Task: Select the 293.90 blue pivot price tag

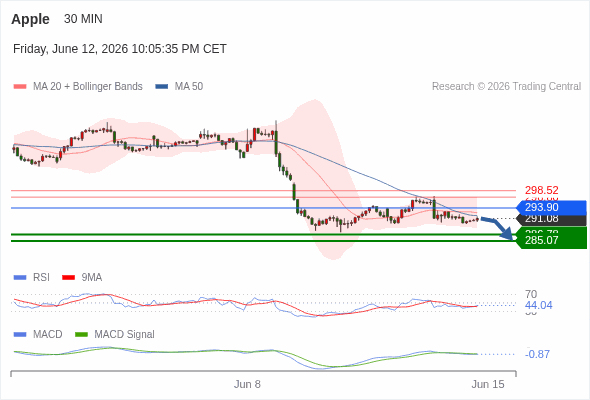Action: (551, 207)
